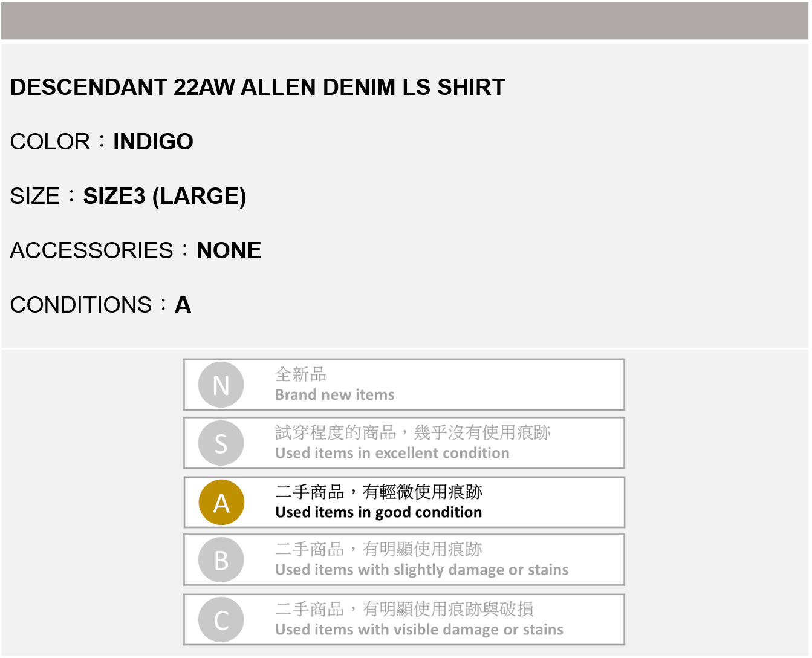Click the 'Brand new items' label
The width and height of the screenshot is (812, 658).
[334, 395]
